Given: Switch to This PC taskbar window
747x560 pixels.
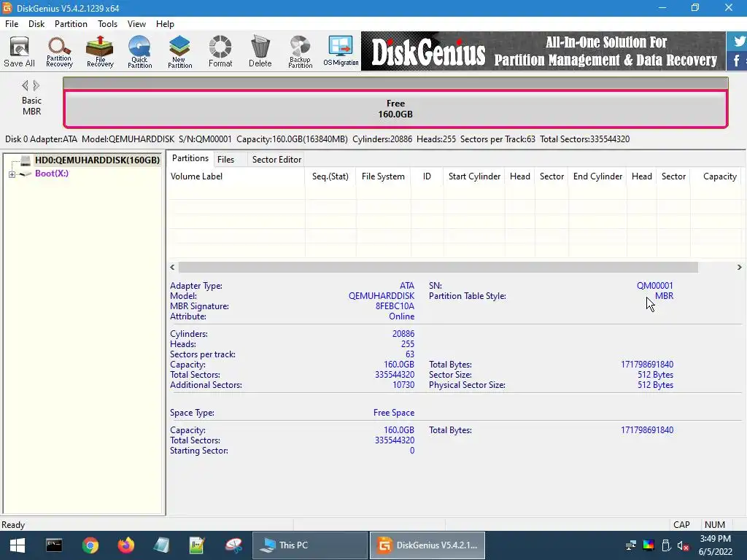Looking at the screenshot, I should click(310, 545).
